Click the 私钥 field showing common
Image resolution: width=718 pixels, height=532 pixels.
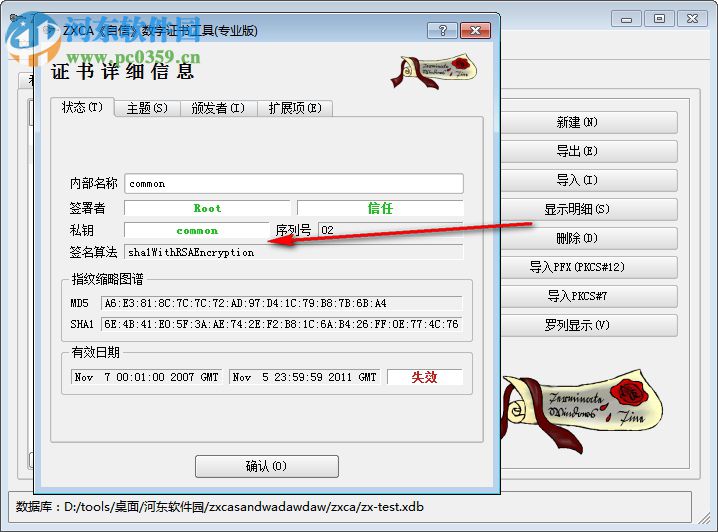pyautogui.click(x=197, y=230)
